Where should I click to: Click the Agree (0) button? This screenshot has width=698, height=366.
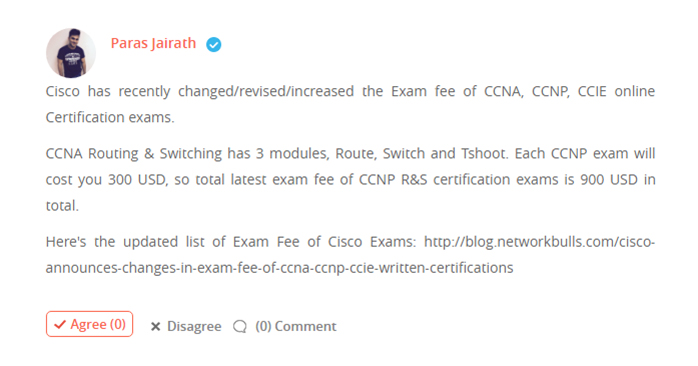click(x=89, y=324)
